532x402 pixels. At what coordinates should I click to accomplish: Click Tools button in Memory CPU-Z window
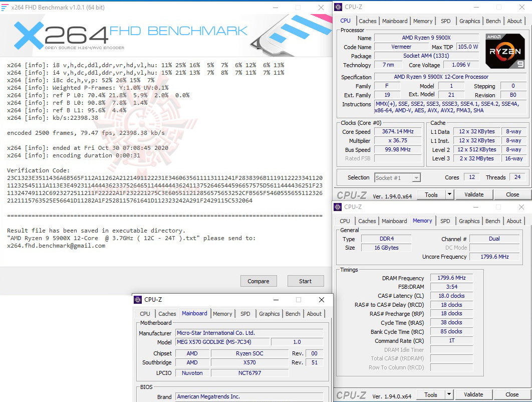point(430,394)
